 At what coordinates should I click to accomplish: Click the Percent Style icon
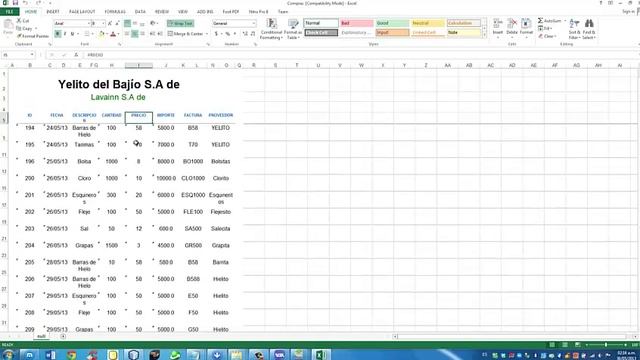tap(228, 34)
